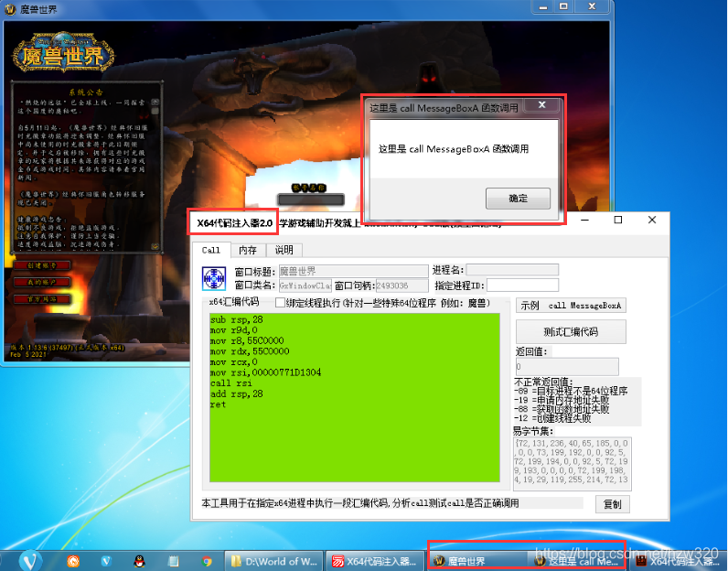Switch to red-icon X64代码注入器 taskbar button

click(375, 561)
